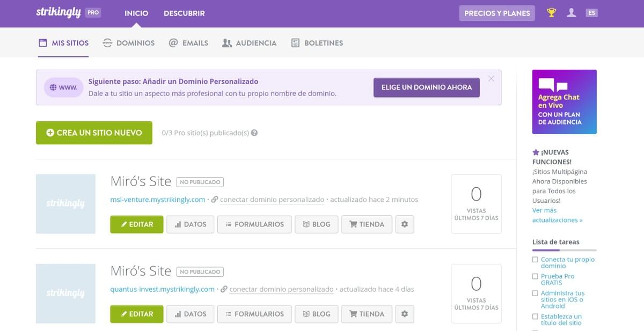Check the Prueba Pro GRATIS checkbox
This screenshot has height=331, width=644.
535,276
